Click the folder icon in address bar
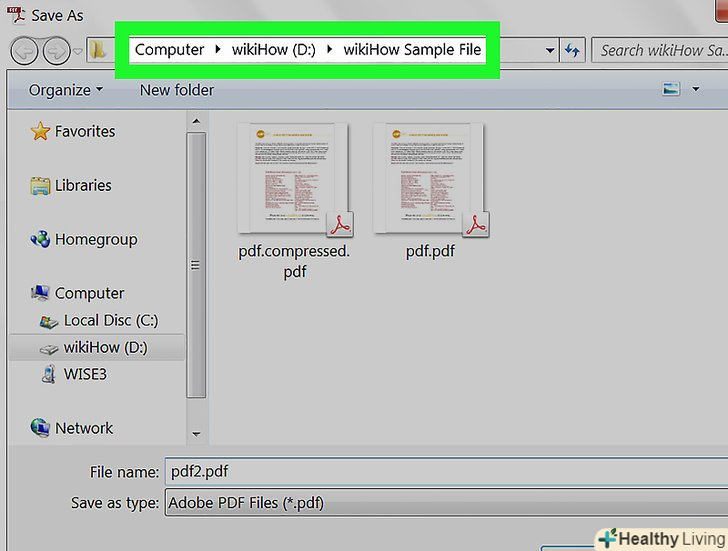This screenshot has height=551, width=728. click(98, 50)
